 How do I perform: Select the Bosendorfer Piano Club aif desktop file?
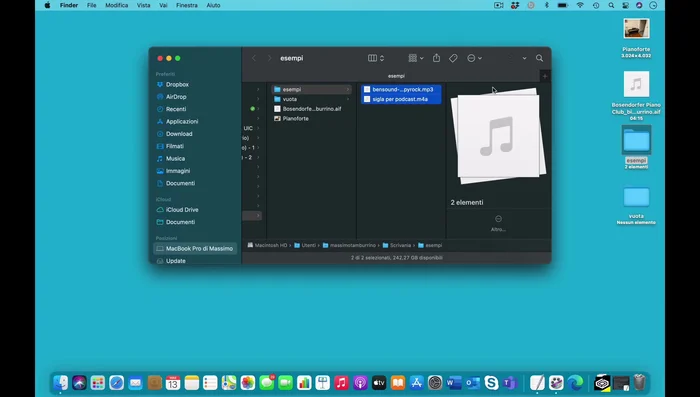click(x=636, y=84)
